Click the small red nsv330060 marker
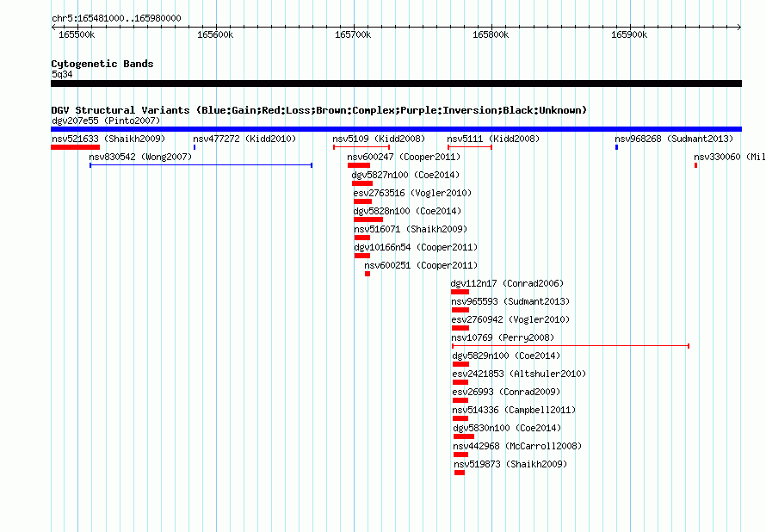This screenshot has height=532, width=766. click(695, 165)
